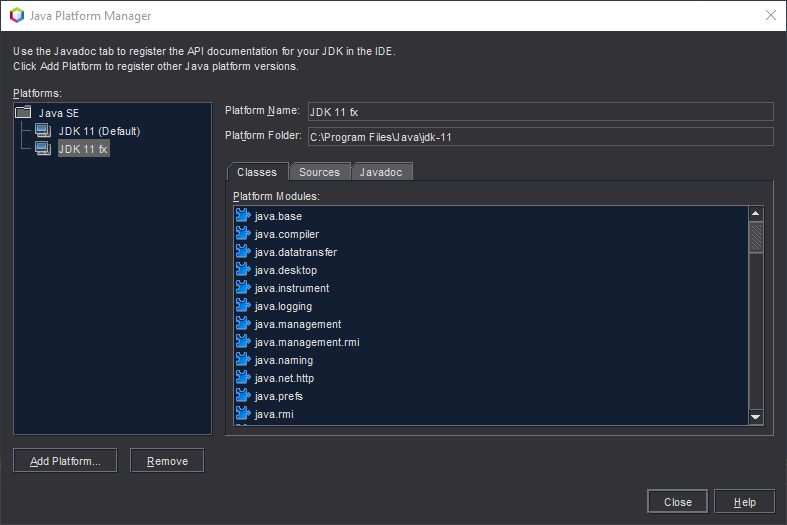
Task: Click the java.prefs module icon
Action: pos(242,396)
